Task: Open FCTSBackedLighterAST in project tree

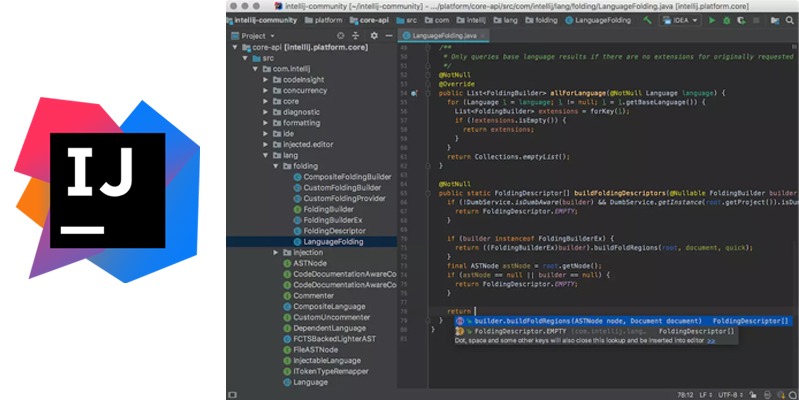Action: coord(334,339)
